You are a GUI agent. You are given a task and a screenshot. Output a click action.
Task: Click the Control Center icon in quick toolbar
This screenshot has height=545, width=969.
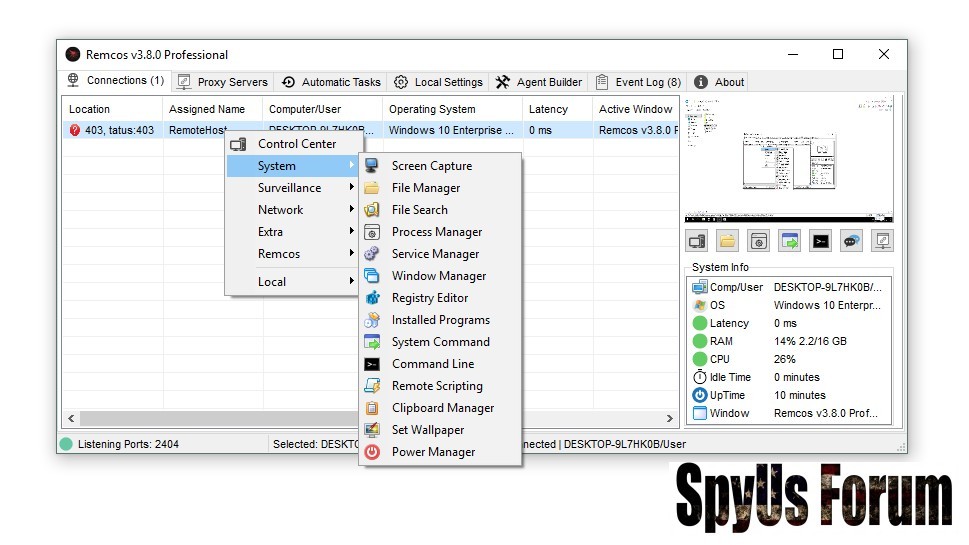point(697,241)
